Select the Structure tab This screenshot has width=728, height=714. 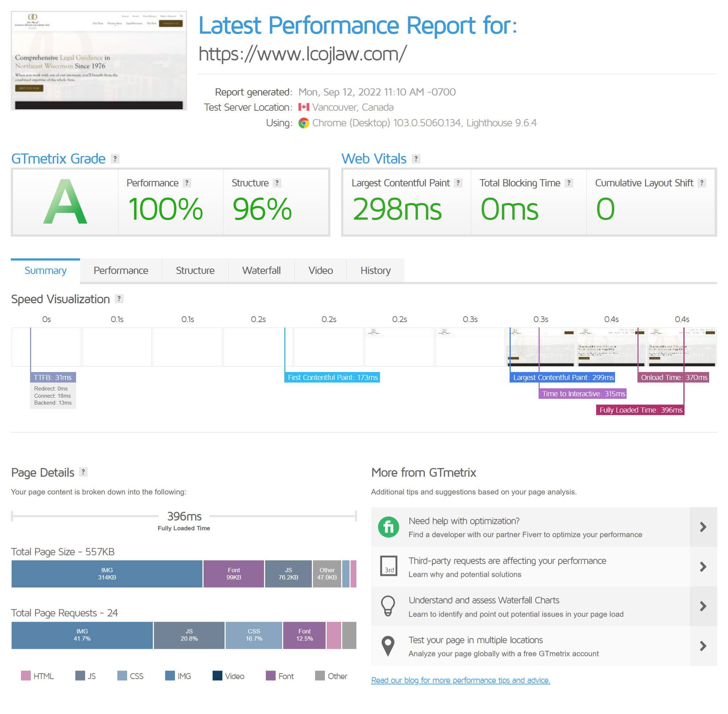(195, 271)
